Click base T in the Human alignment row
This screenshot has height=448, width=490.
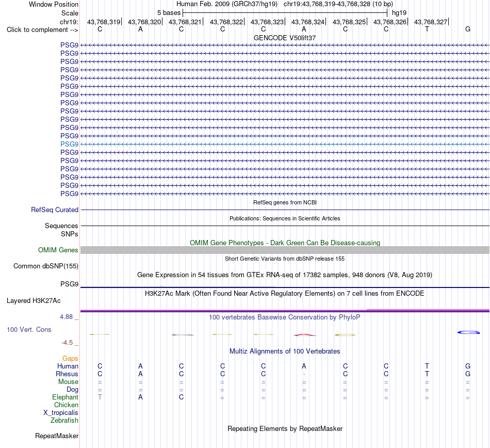click(427, 366)
